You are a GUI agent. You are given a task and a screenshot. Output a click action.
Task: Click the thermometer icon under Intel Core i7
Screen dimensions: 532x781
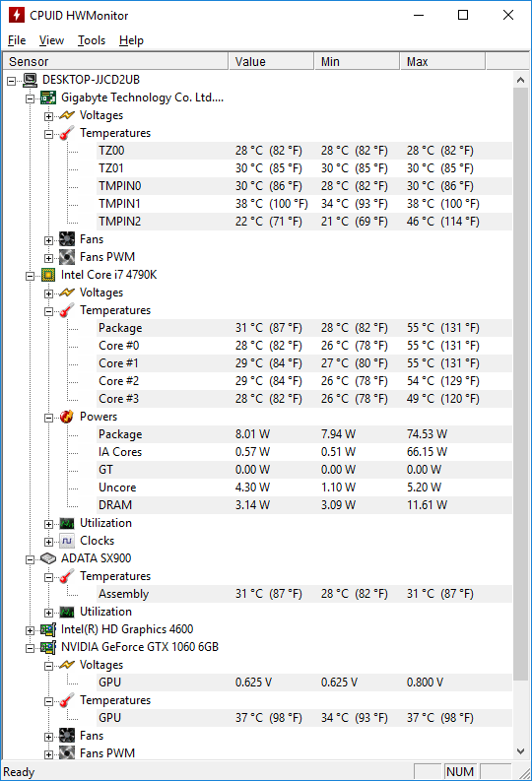67,310
